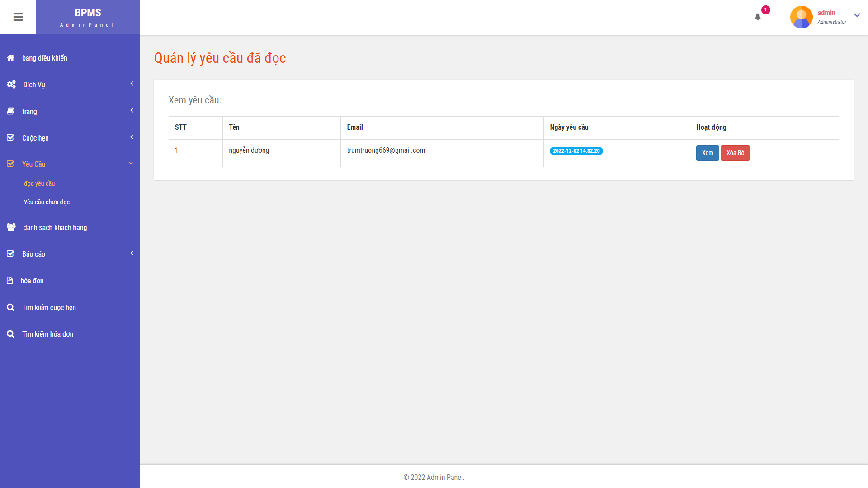Open the notification bell icon
Screen dimensions: 868x488
[758, 17]
